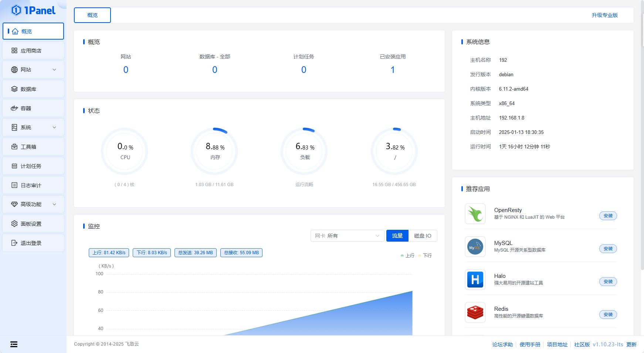Open Scheduled Tasks (计划任务) in sidebar
644x353 pixels.
coord(31,166)
